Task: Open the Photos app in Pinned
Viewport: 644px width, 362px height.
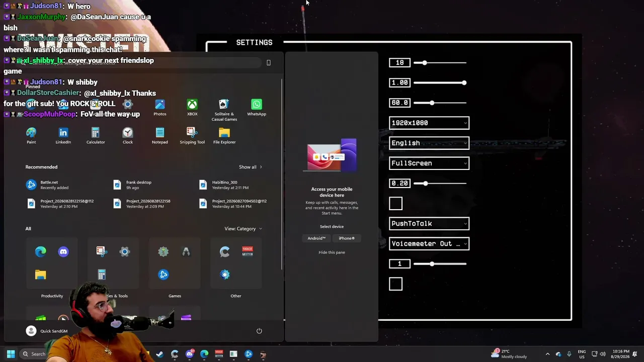Action: pos(160,108)
